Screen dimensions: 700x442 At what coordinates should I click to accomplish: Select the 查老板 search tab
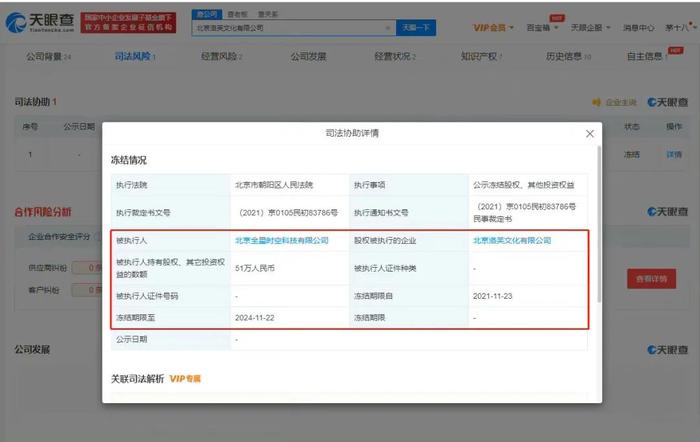point(237,14)
